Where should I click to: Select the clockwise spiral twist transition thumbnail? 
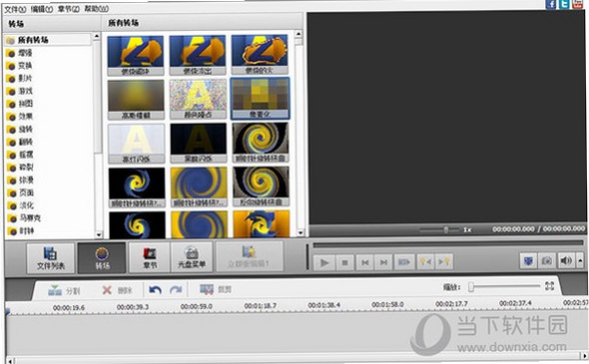tap(261, 143)
